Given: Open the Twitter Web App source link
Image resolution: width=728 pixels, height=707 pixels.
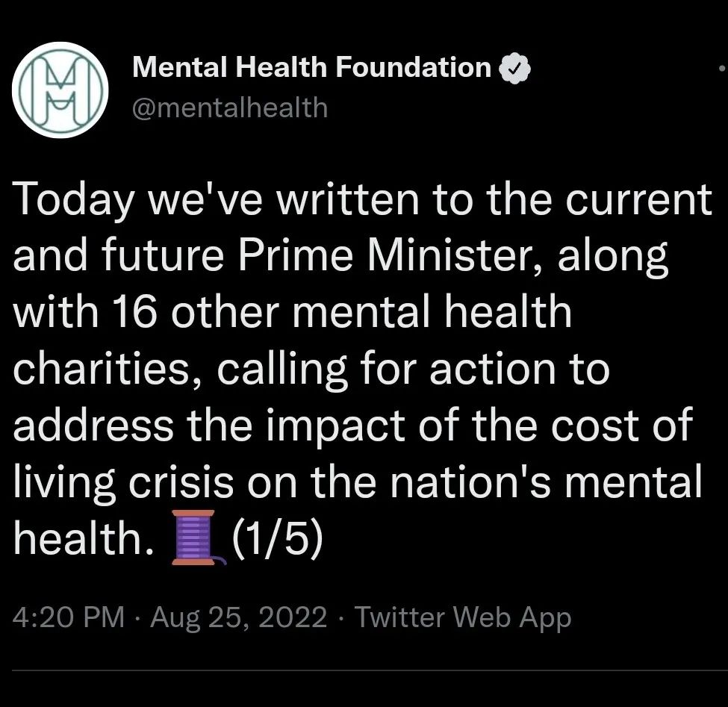Looking at the screenshot, I should click(463, 617).
